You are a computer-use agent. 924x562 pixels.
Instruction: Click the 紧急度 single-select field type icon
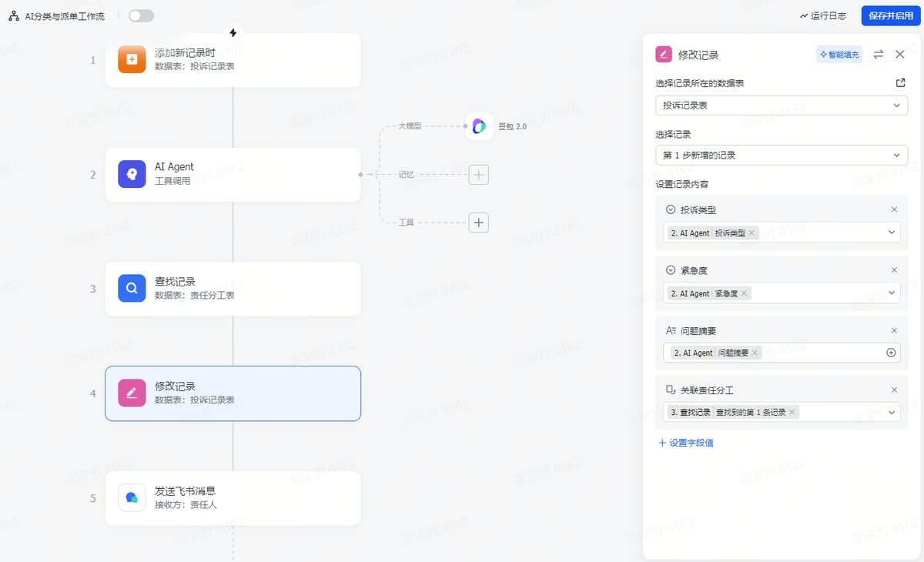(671, 270)
